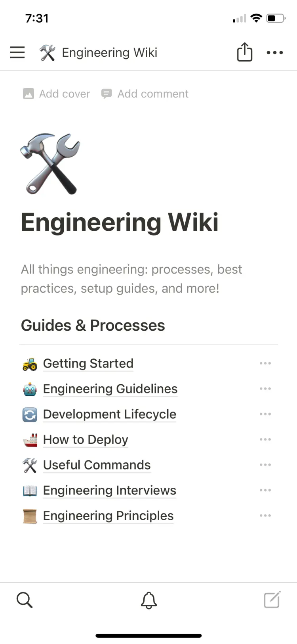The height and width of the screenshot is (644, 297).
Task: Tap the search icon in the bottom bar
Action: pyautogui.click(x=25, y=600)
